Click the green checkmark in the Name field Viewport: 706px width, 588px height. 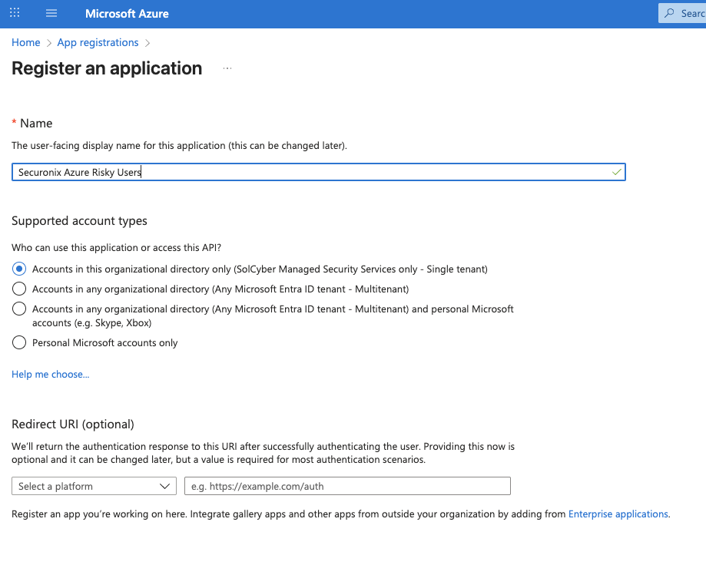coord(616,173)
